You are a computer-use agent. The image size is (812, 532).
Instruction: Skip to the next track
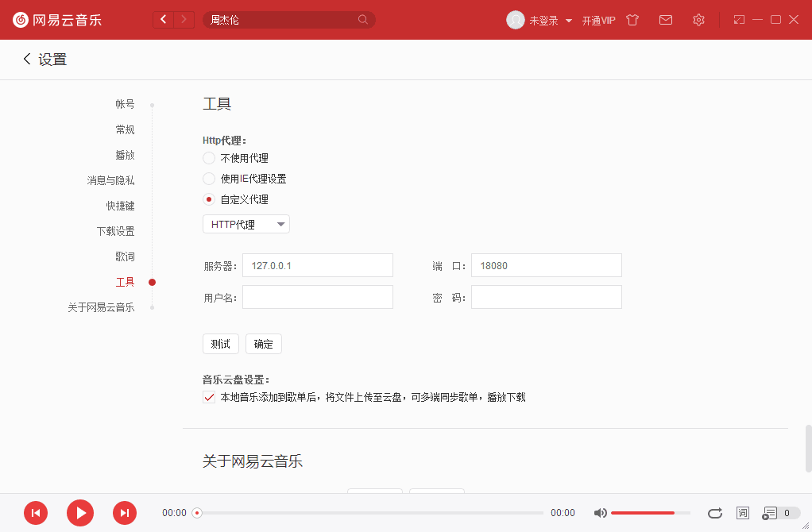(125, 513)
